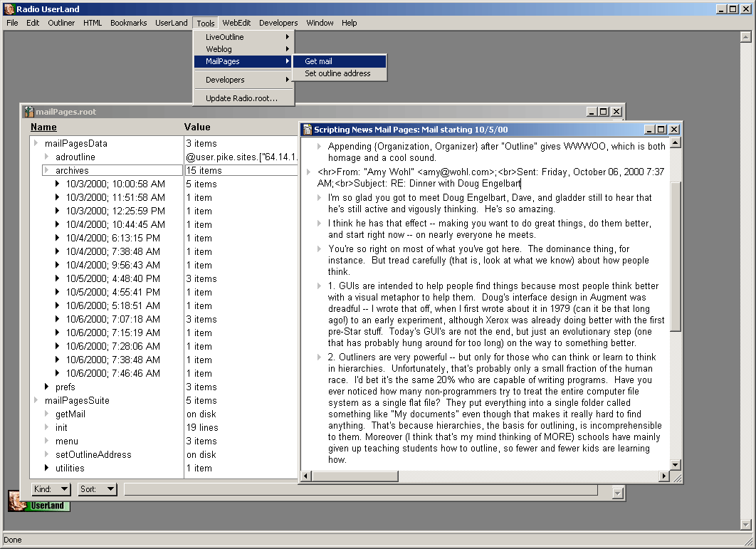Screen dimensions: 756x549
Task: Sort by the Name column header
Action: (x=43, y=127)
